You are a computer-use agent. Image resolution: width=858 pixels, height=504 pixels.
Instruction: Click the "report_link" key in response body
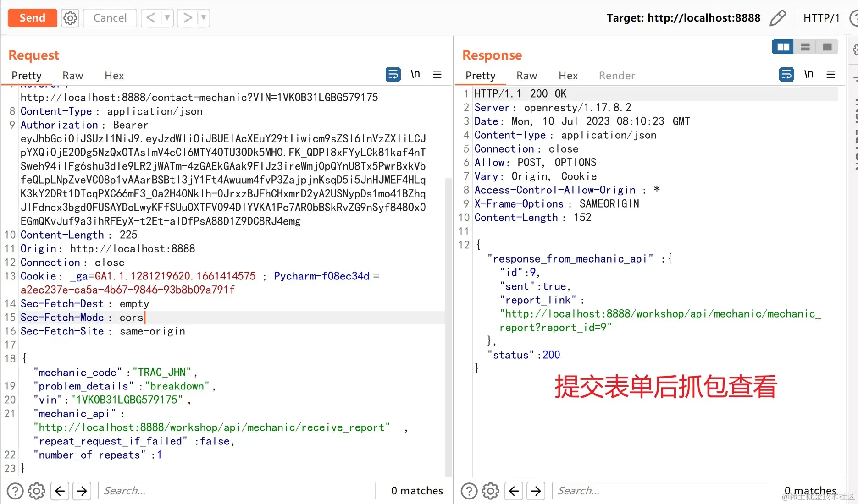538,300
